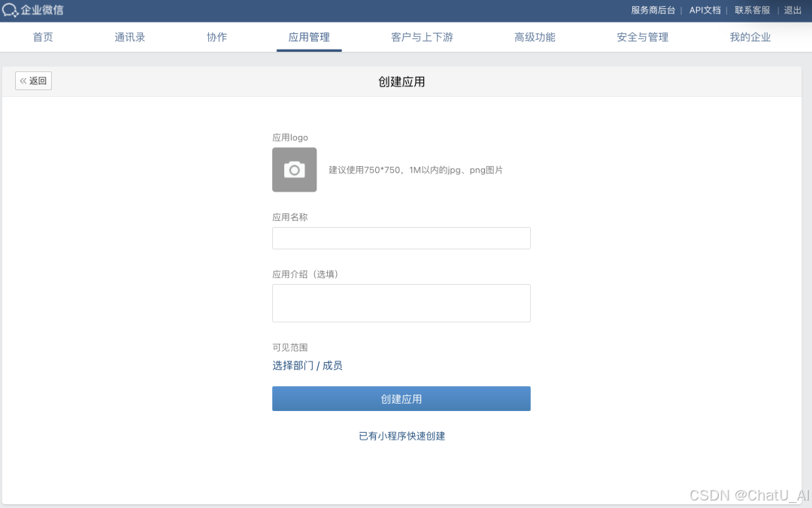The image size is (812, 508).
Task: Click the 创建应用 page heading
Action: point(401,82)
